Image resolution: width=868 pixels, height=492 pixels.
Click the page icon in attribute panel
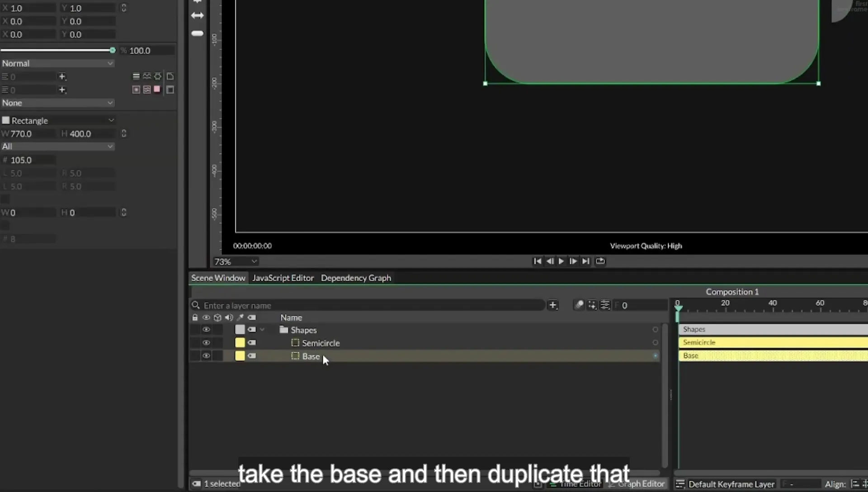click(170, 76)
